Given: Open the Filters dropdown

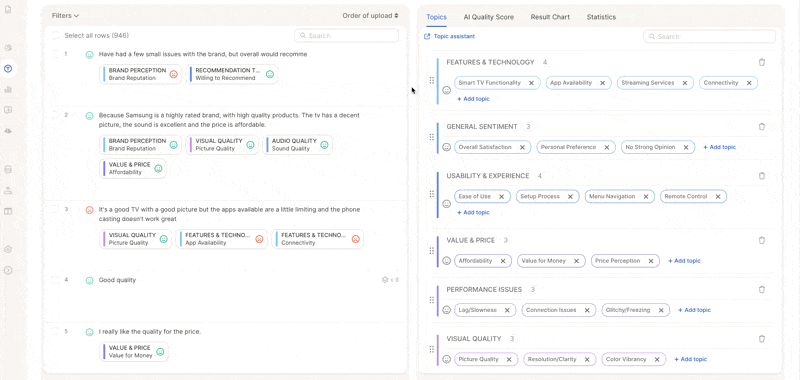Looking at the screenshot, I should [65, 16].
